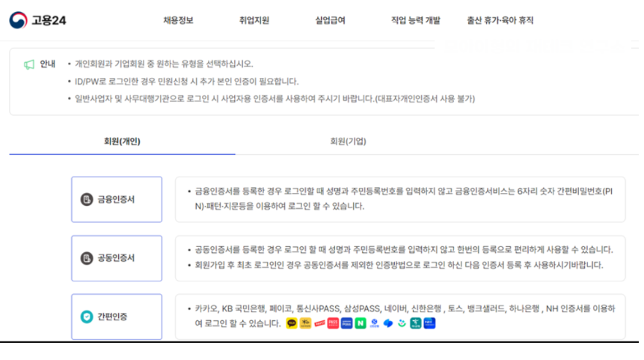The height and width of the screenshot is (360, 644).
Task: Choose the 간편인증 login button
Action: pyautogui.click(x=117, y=317)
